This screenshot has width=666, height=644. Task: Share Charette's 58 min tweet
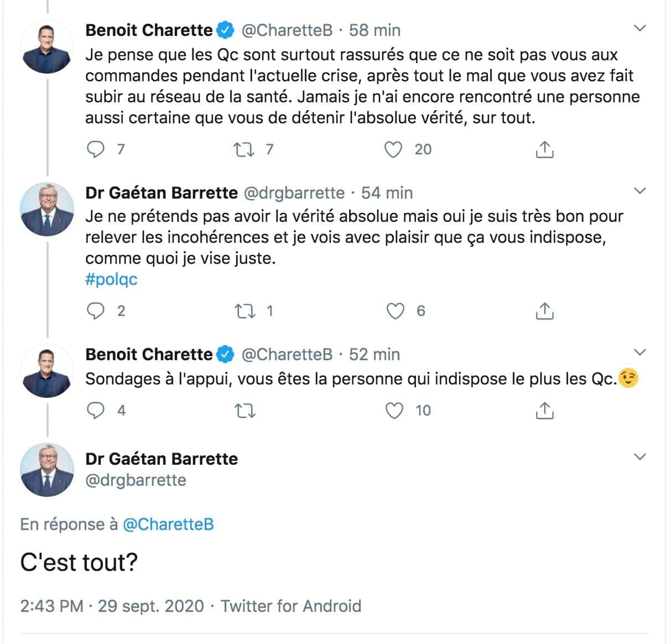(x=544, y=149)
